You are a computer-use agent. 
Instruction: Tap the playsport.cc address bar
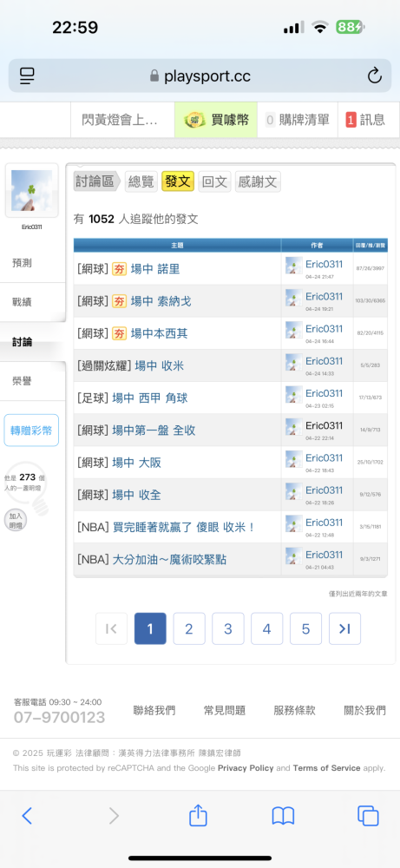point(200,76)
